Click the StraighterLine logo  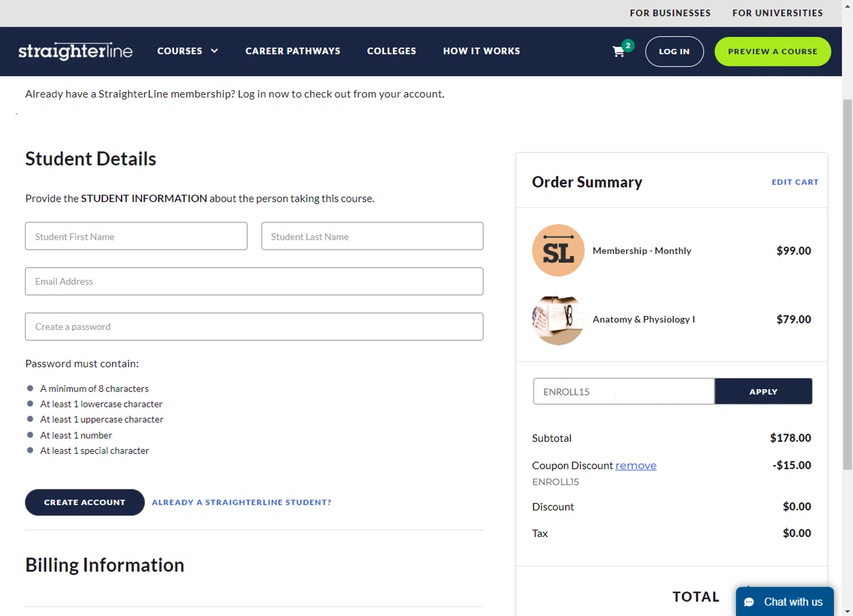(76, 51)
